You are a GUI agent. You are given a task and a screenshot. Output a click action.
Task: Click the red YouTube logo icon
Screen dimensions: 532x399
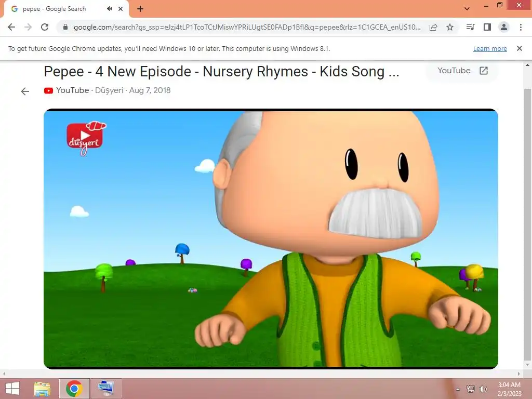[48, 90]
